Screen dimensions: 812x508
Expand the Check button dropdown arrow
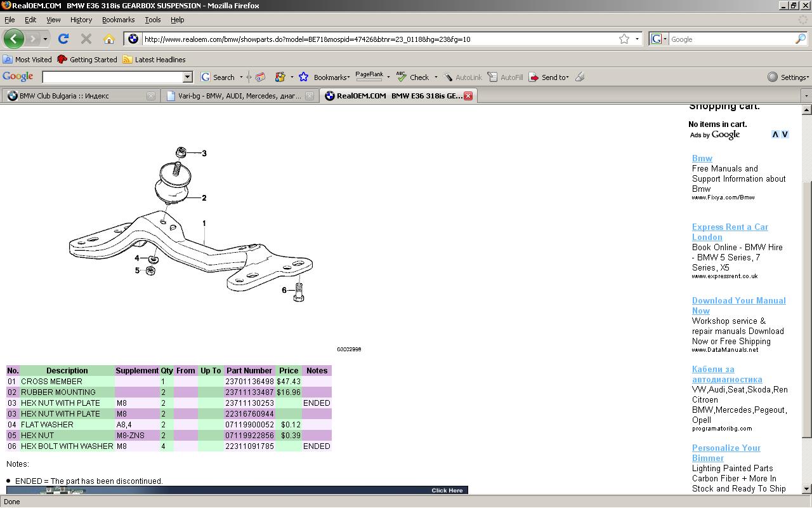click(436, 77)
